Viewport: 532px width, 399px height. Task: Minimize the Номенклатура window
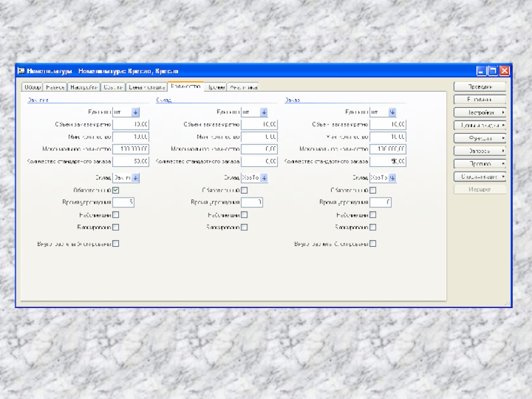click(481, 71)
